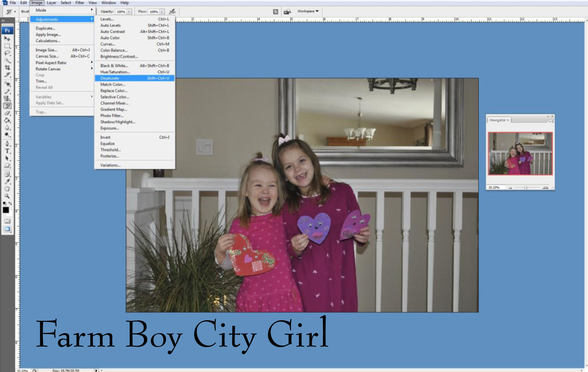Open the Filter menu
Image resolution: width=588 pixels, height=372 pixels.
tap(80, 3)
